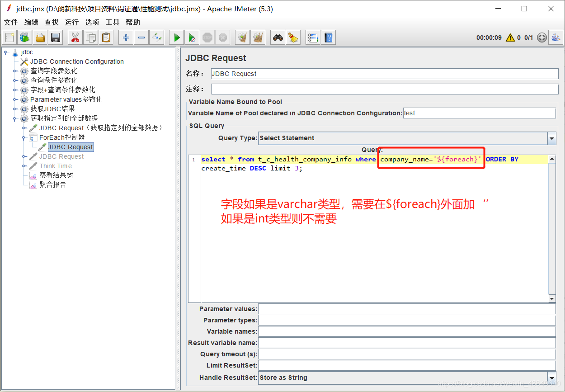The height and width of the screenshot is (392, 565).
Task: Click Start no pauses icon
Action: 192,38
